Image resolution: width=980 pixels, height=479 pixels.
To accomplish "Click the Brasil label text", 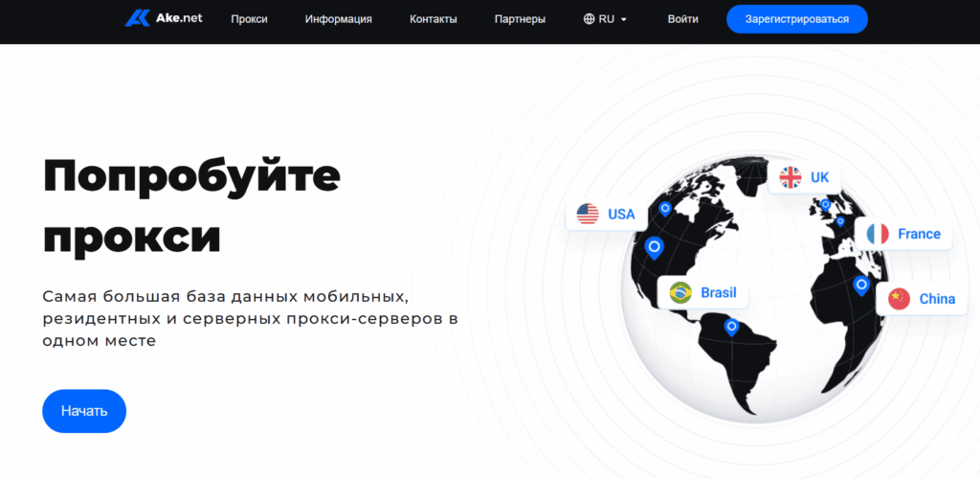I will pos(719,292).
